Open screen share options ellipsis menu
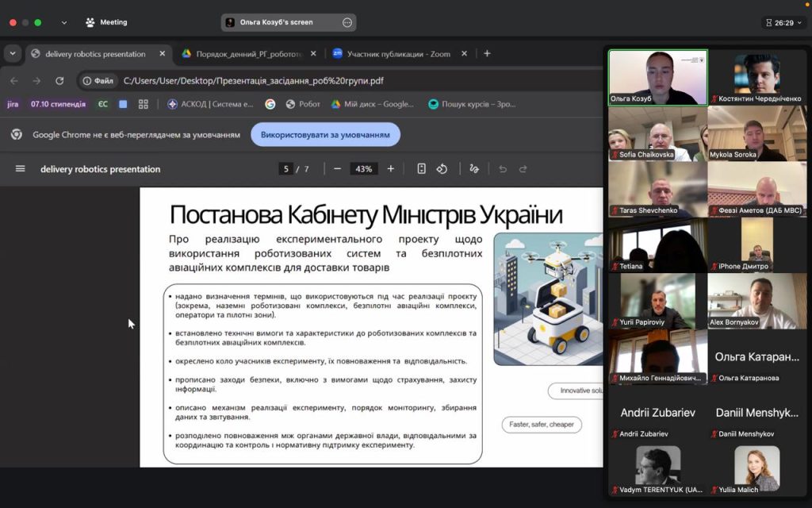Image resolution: width=812 pixels, height=508 pixels. 347,23
